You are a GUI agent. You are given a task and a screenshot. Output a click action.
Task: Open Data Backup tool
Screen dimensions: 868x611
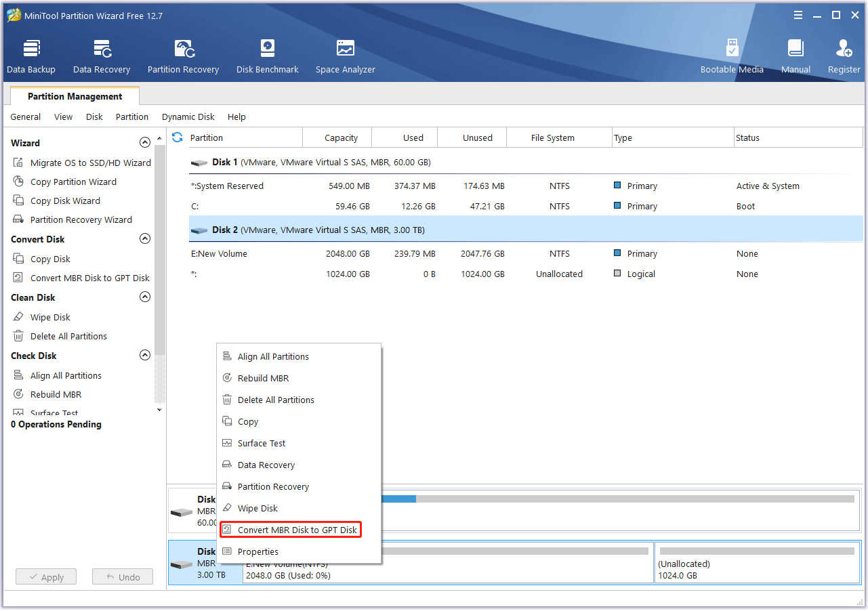pos(31,57)
